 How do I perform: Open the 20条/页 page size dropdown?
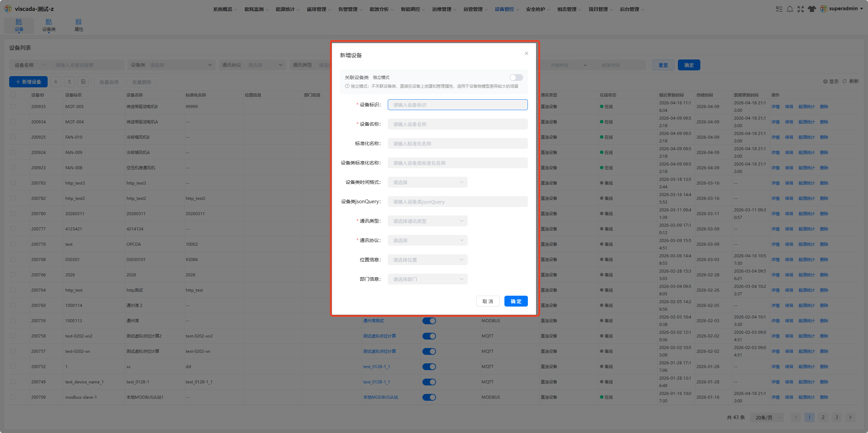coord(768,417)
